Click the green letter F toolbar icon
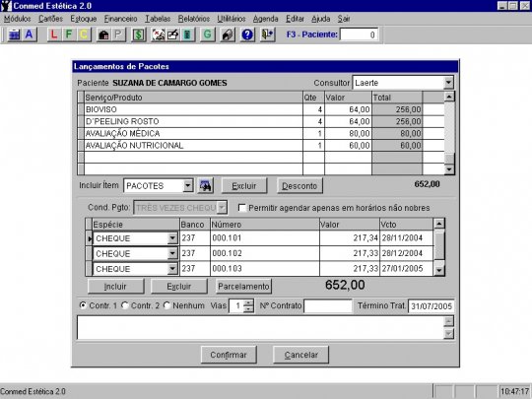Screen dimensions: 532x399 69,34
